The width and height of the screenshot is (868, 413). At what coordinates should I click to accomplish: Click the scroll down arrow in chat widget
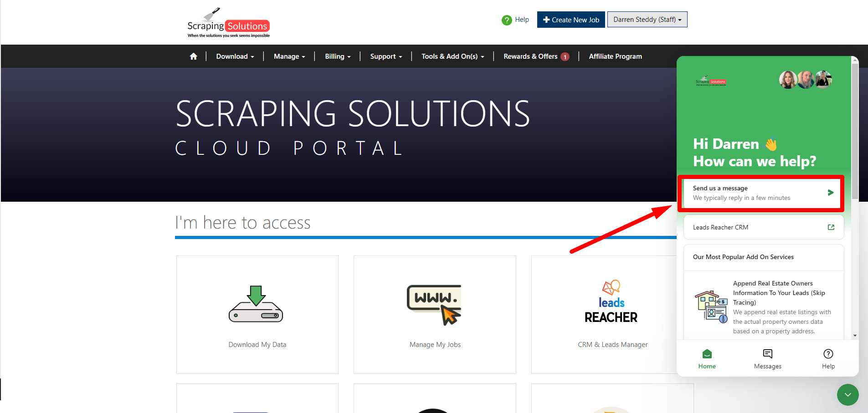(x=855, y=336)
